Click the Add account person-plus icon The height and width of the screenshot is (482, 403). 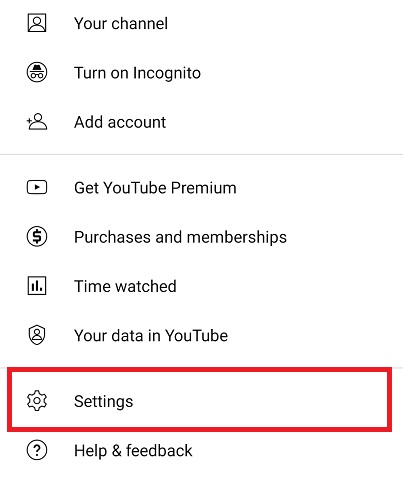click(x=37, y=122)
